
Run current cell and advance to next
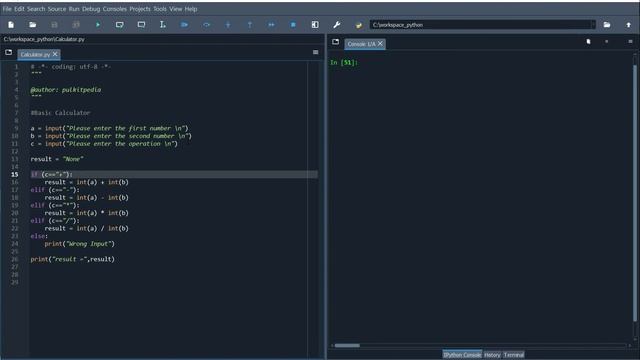tap(141, 25)
